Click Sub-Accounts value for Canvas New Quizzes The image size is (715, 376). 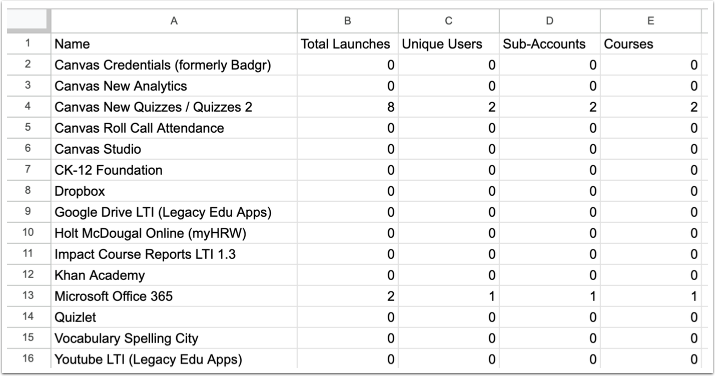tap(550, 107)
